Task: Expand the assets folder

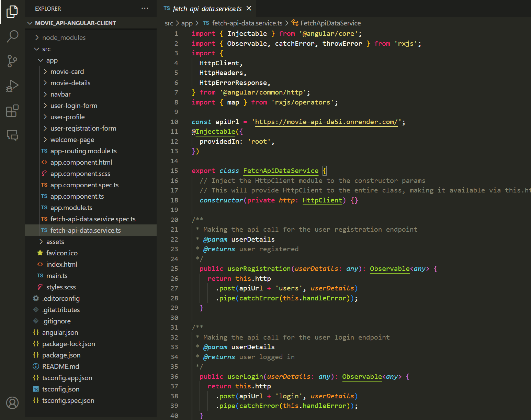Action: [x=91, y=242]
